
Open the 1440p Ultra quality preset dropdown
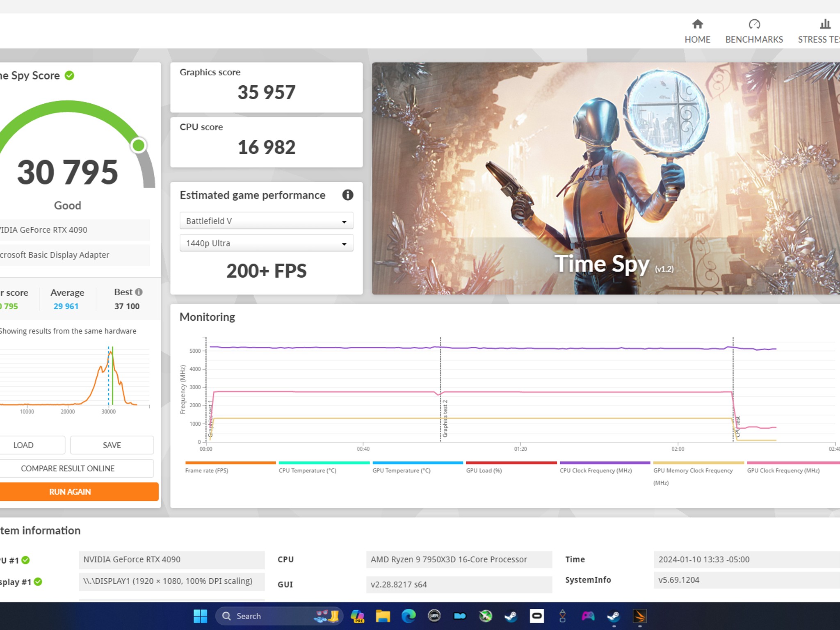266,243
